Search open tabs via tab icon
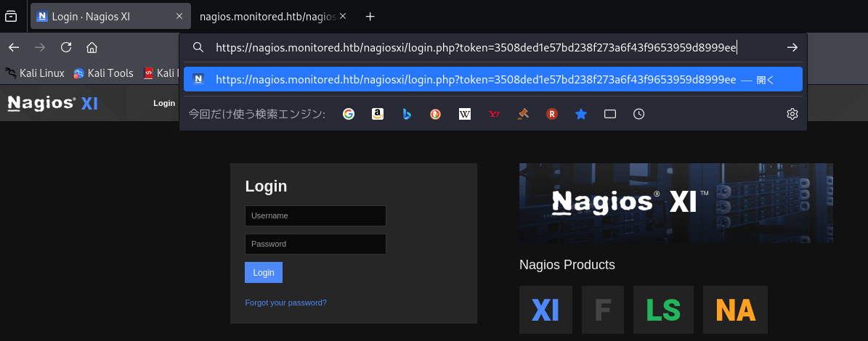This screenshot has height=341, width=868. coord(610,114)
